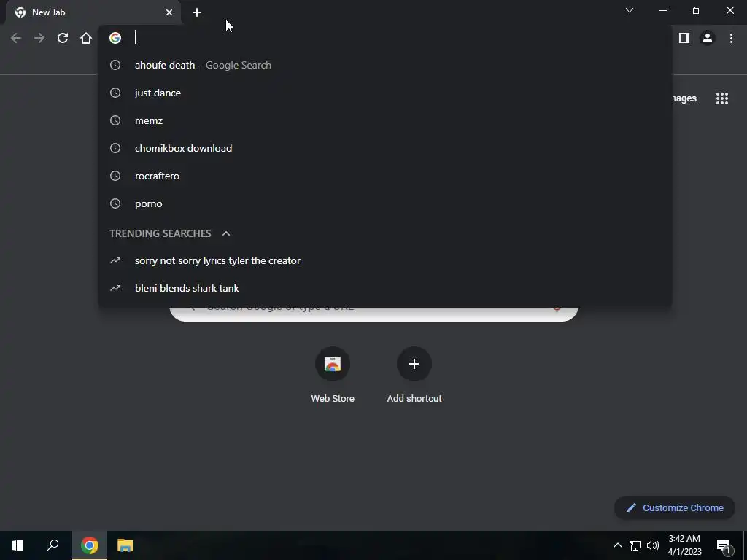Toggle the side panel icon
Screen dimensions: 747x560
tap(684, 38)
